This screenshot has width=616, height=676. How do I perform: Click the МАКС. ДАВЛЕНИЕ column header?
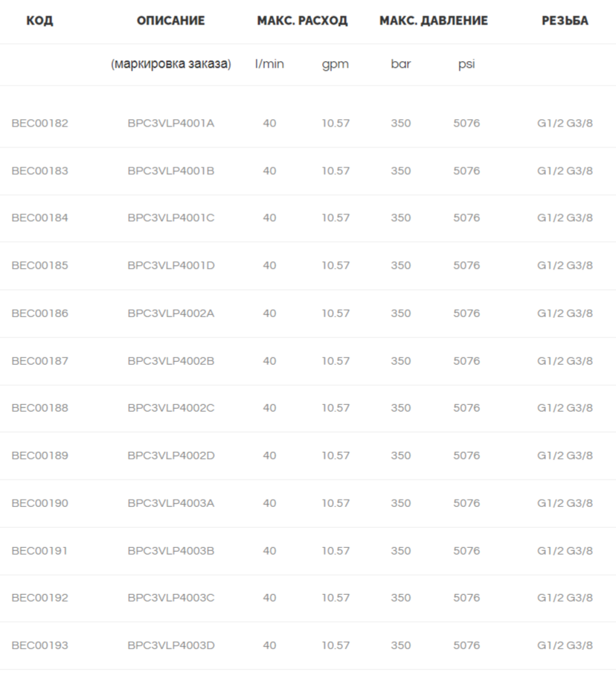[x=433, y=21]
